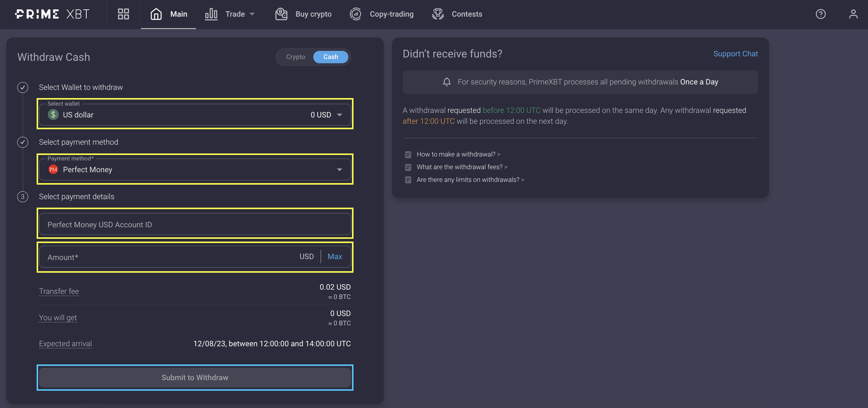
Task: Open the US dollar wallet dropdown
Action: [x=195, y=115]
